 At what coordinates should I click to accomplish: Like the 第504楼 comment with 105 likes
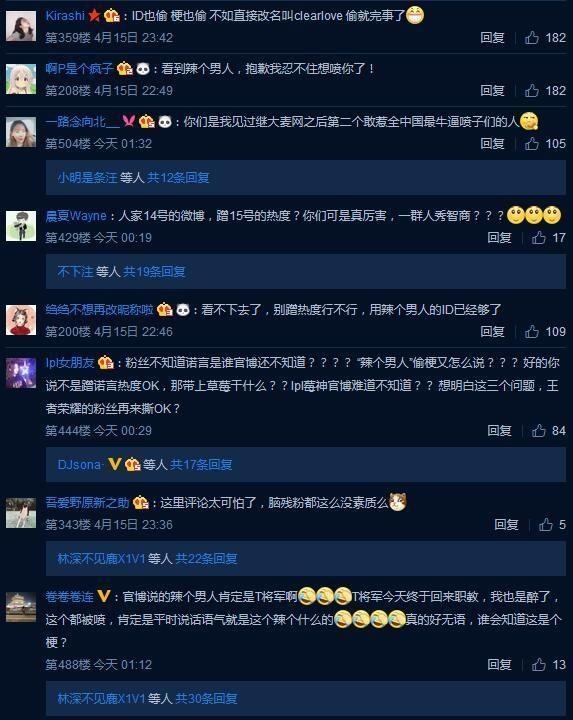pos(532,144)
